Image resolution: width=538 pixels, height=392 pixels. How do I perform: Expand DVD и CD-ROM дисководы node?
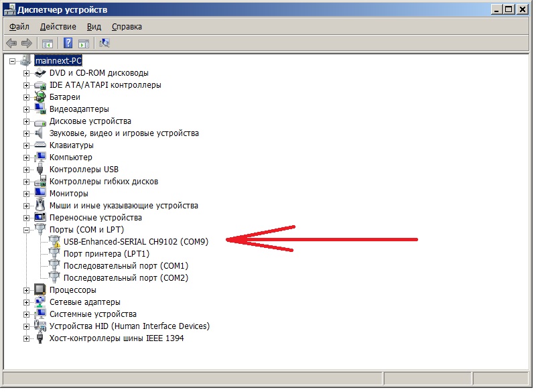[x=27, y=73]
